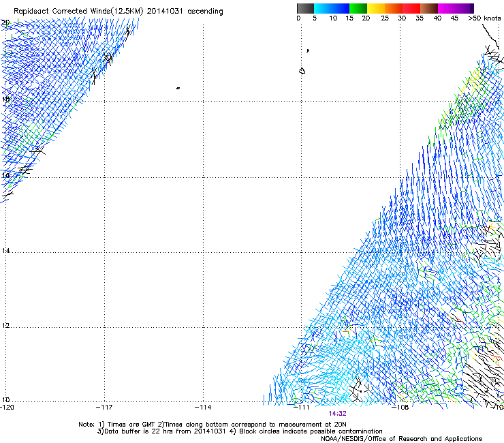Click the magenta 40-45 knots legend segment

click(x=447, y=8)
